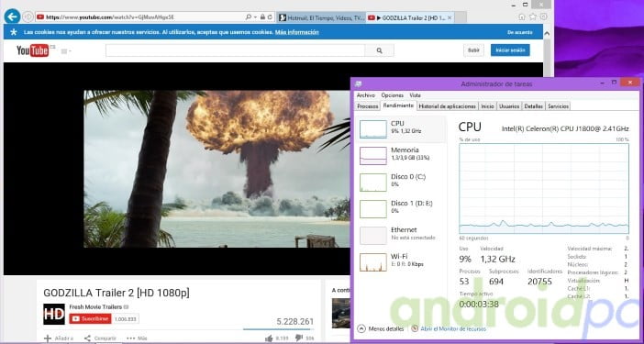This screenshot has width=644, height=344.
Task: Switch to the Usuarios tab
Action: [509, 106]
